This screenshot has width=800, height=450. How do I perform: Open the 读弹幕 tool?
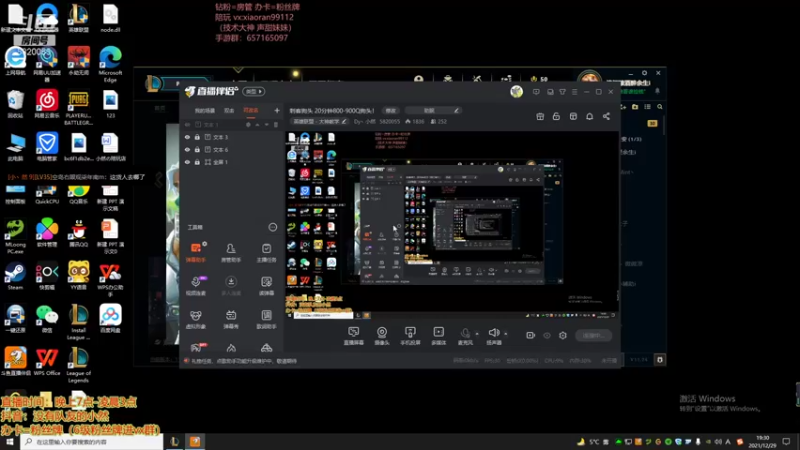click(x=266, y=285)
